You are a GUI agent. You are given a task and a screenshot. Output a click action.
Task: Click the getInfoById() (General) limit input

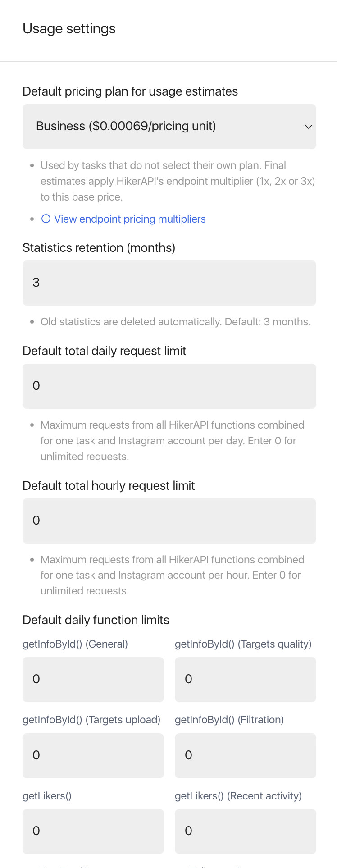tap(93, 680)
